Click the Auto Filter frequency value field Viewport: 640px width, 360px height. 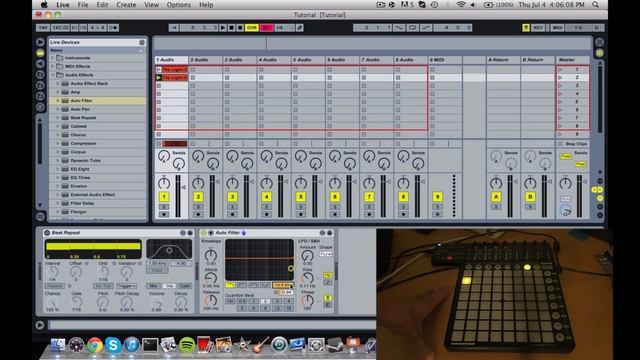[x=282, y=285]
